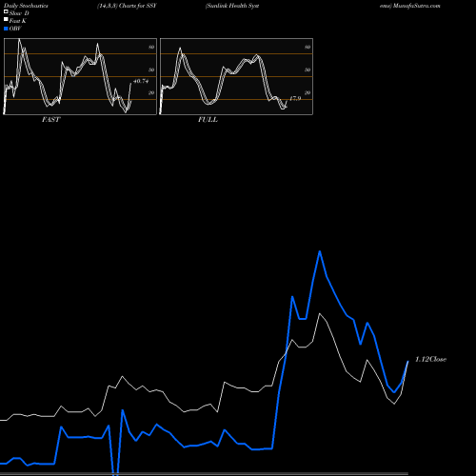Image resolution: width=476 pixels, height=476 pixels.
Task: Click the OBV legend label
Action: click(x=15, y=29)
